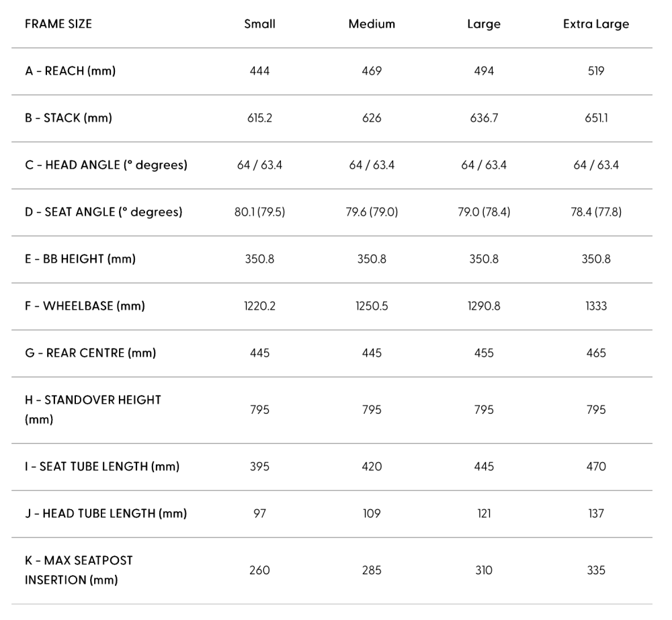Viewport: 672px width, 620px height.
Task: Click the A - REACH (mm) row label
Action: click(71, 71)
